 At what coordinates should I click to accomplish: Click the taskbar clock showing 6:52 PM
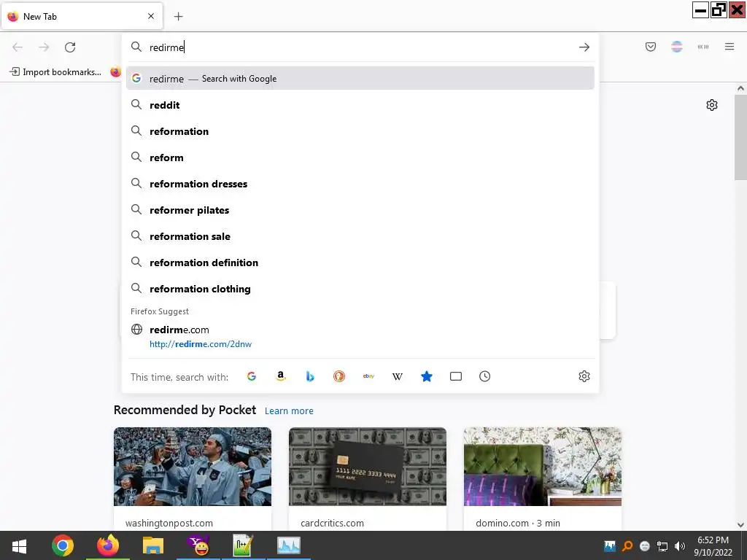(x=713, y=546)
